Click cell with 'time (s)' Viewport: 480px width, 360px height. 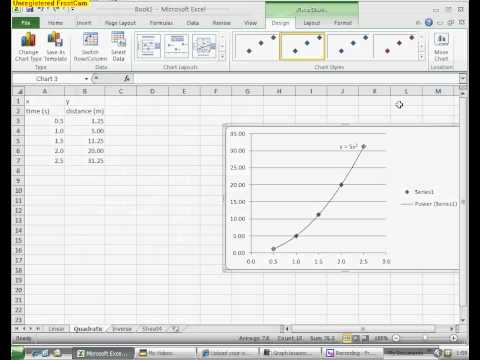pyautogui.click(x=45, y=111)
